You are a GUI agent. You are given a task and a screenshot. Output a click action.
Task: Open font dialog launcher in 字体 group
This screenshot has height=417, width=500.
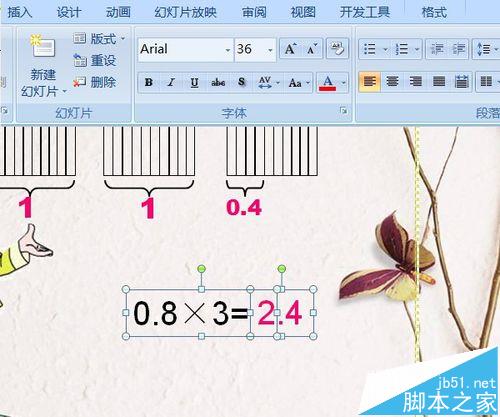(x=343, y=110)
